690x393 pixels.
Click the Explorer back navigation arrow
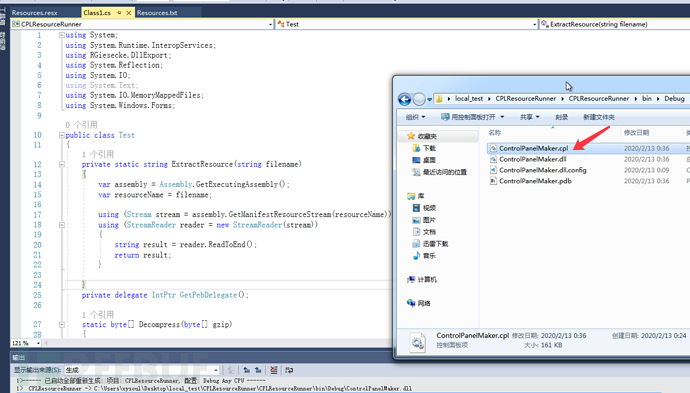[x=404, y=99]
